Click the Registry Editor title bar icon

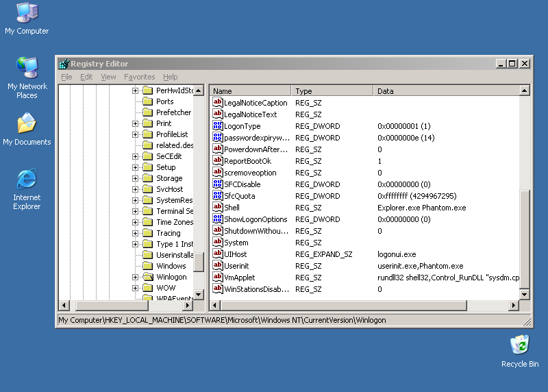64,64
